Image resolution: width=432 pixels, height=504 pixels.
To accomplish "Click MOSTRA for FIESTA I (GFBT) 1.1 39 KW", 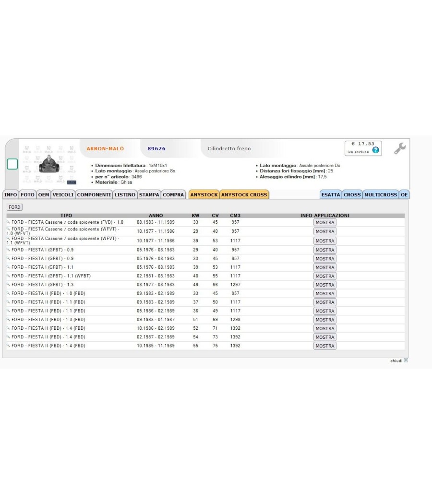I will [324, 267].
